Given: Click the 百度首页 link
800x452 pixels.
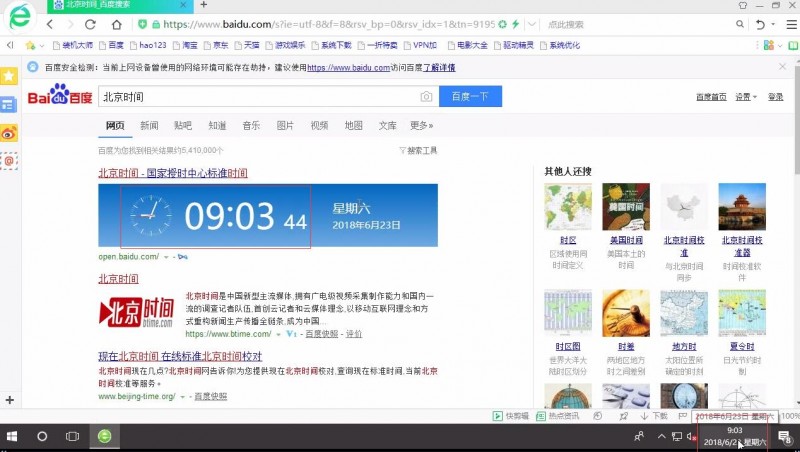Looking at the screenshot, I should coord(711,96).
